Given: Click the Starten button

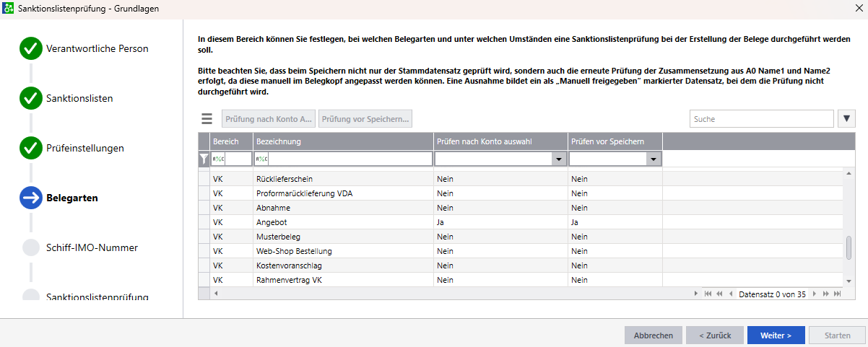Looking at the screenshot, I should (838, 335).
